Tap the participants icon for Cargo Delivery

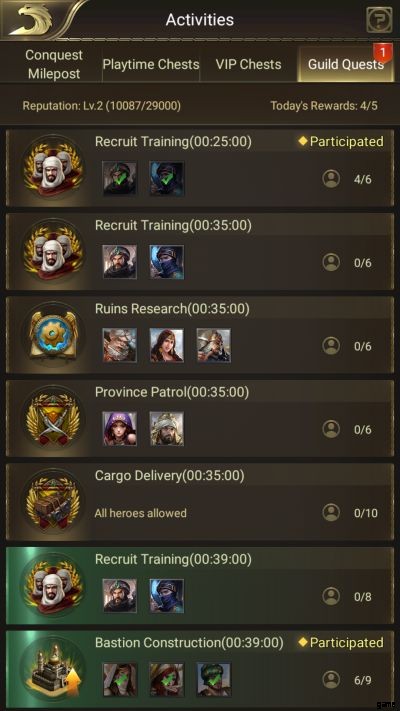tap(332, 513)
